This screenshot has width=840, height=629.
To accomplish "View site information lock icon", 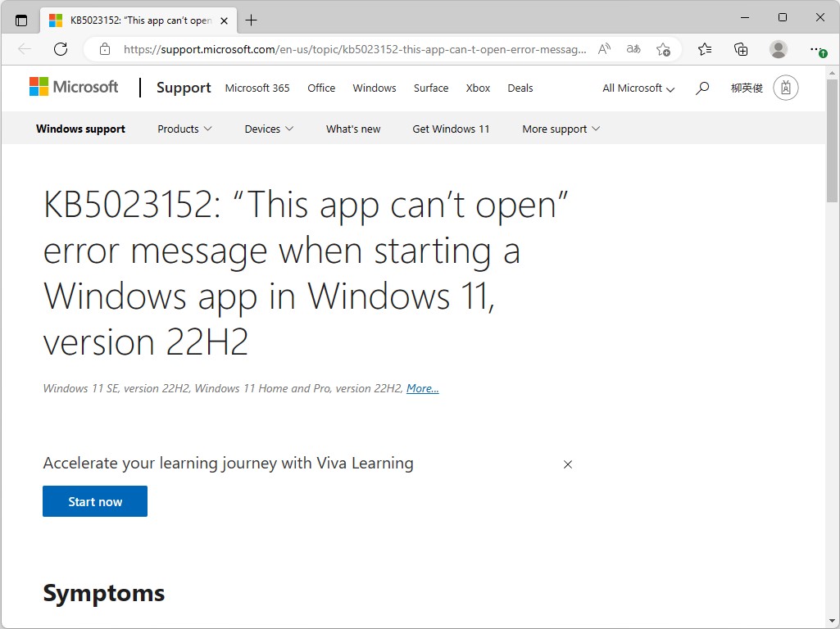I will pos(105,49).
